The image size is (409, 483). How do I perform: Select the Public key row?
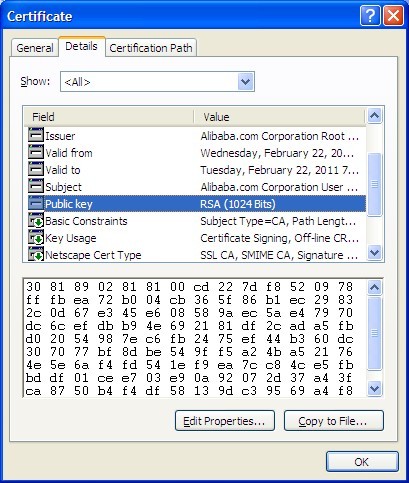195,204
